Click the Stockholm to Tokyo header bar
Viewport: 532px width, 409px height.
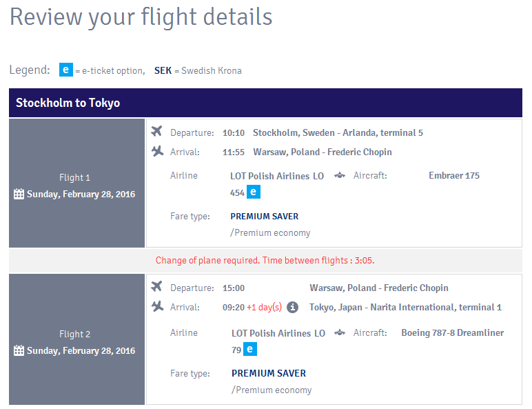[x=265, y=103]
